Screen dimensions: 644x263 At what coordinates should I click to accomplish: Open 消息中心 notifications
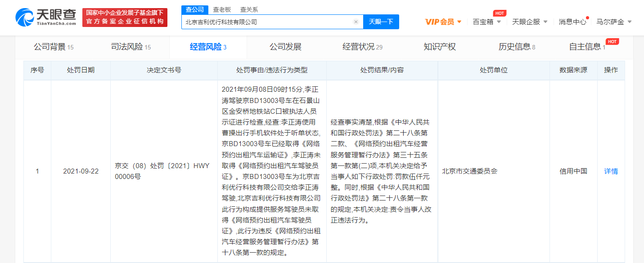pos(572,22)
